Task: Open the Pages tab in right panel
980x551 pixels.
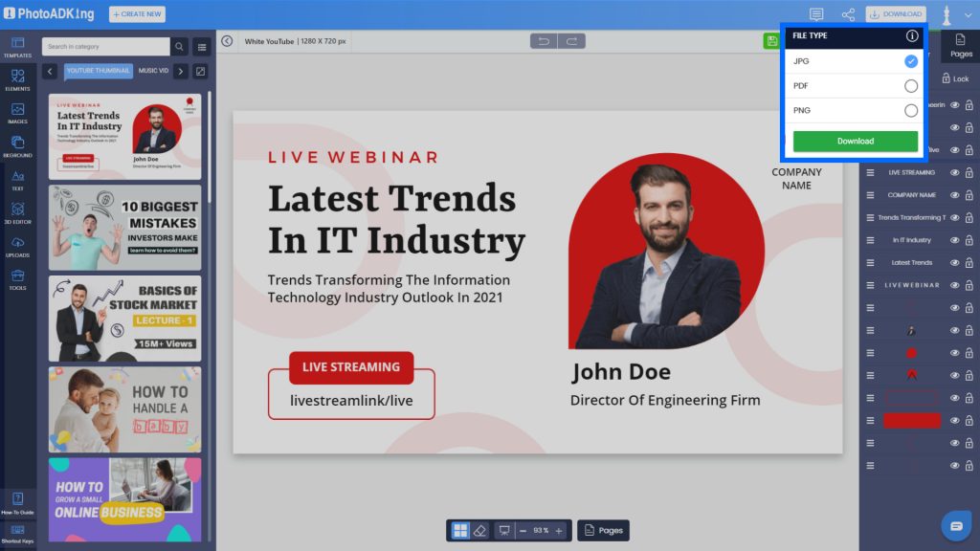Action: pyautogui.click(x=961, y=46)
